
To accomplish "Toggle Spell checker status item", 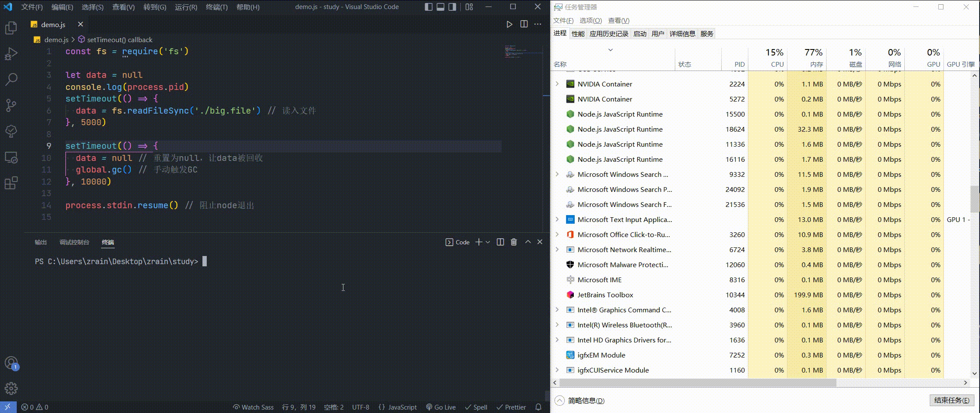I will tap(476, 407).
